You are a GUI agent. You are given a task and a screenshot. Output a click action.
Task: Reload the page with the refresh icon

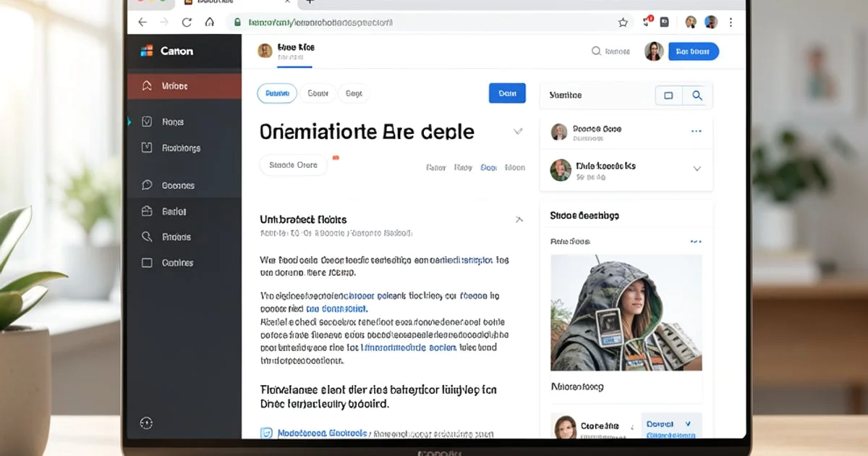point(187,22)
